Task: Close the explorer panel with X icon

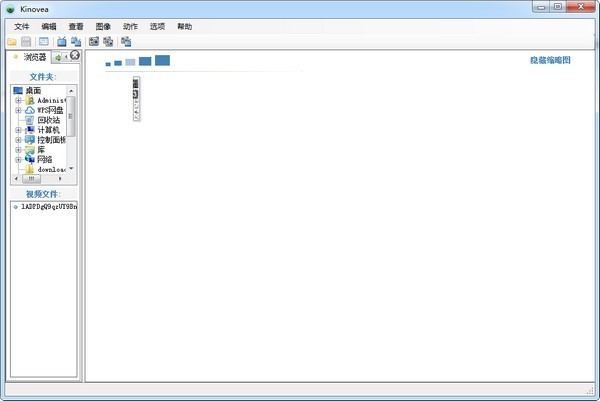Action: [75, 55]
